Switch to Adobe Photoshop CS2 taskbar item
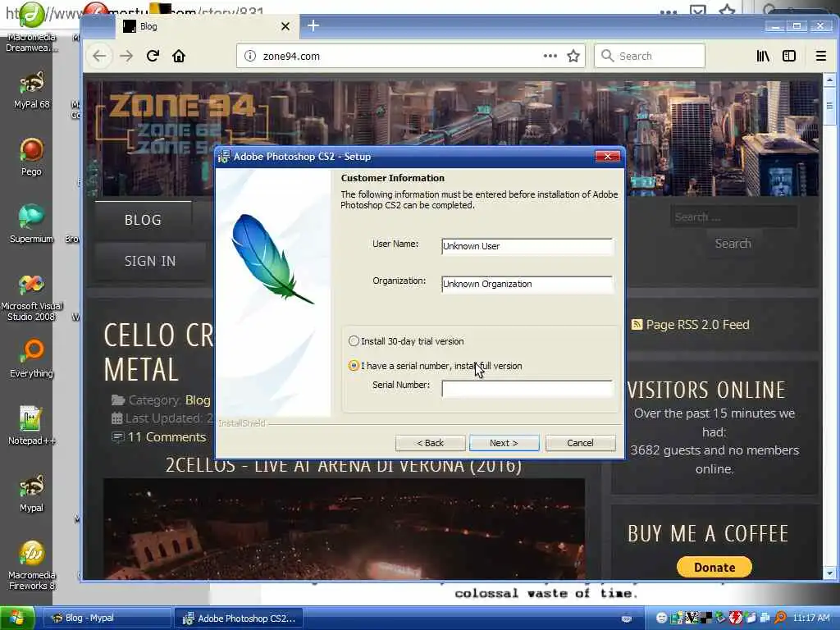This screenshot has height=630, width=840. (239, 619)
